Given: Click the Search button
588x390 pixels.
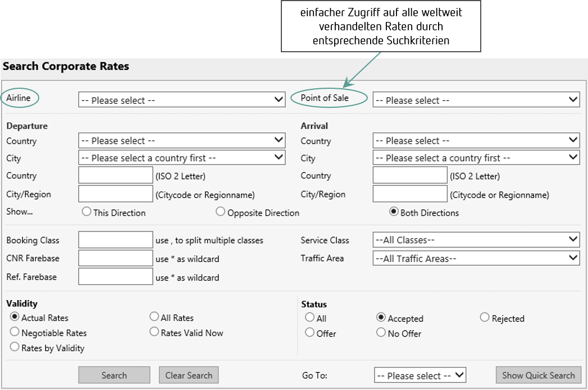Looking at the screenshot, I should point(114,375).
